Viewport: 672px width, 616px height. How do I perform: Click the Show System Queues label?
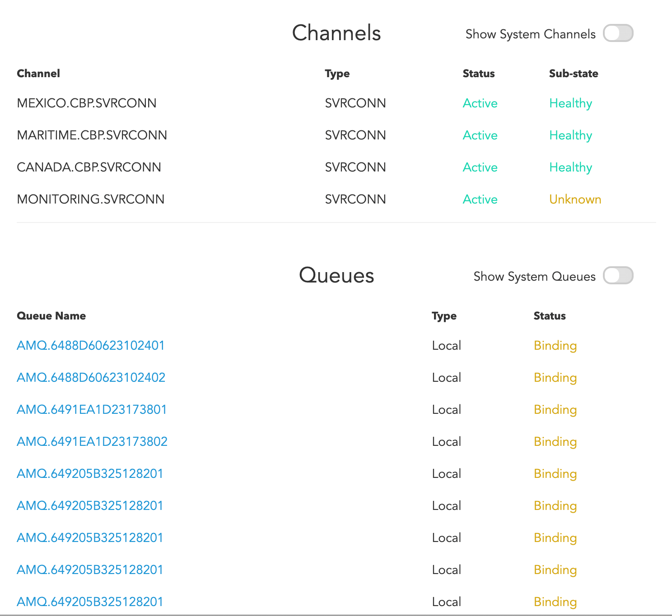click(x=535, y=277)
